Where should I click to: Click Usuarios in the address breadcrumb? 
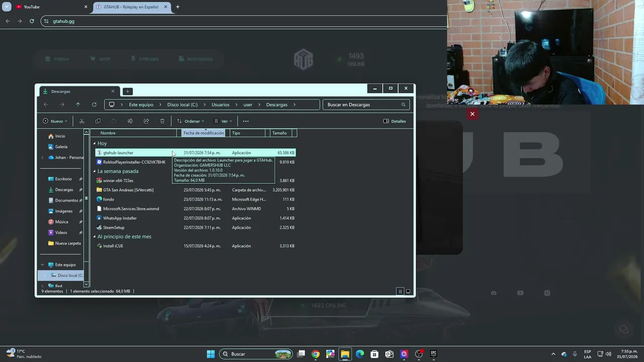(220, 105)
